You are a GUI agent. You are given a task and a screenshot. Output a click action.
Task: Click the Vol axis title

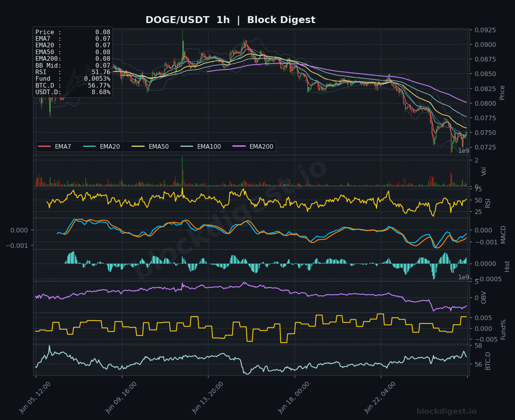pos(484,171)
